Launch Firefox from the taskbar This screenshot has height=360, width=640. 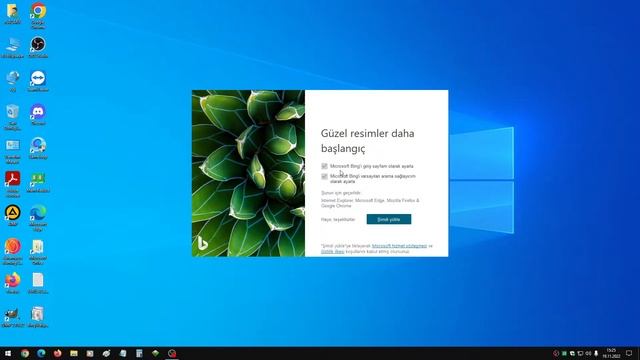58,353
